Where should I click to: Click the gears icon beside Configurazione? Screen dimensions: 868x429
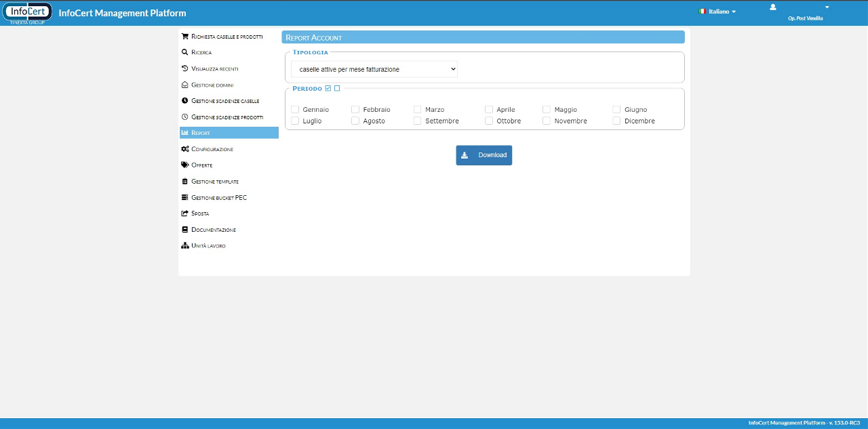pos(185,149)
